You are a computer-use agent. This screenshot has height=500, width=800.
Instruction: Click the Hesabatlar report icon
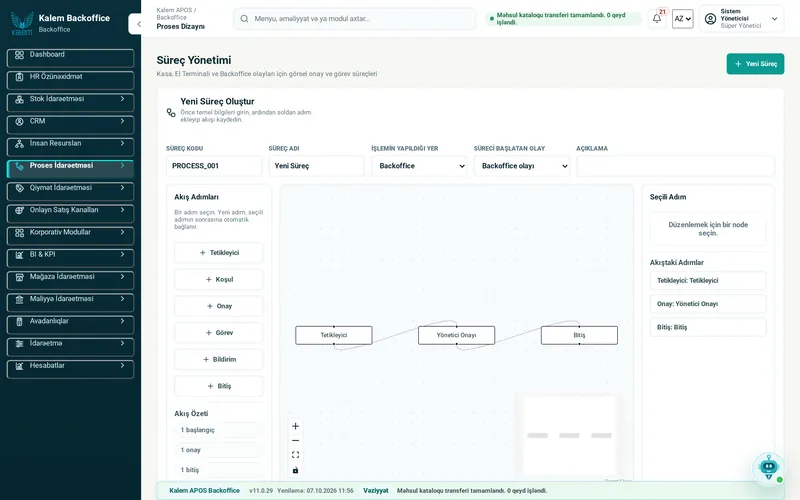pos(19,366)
